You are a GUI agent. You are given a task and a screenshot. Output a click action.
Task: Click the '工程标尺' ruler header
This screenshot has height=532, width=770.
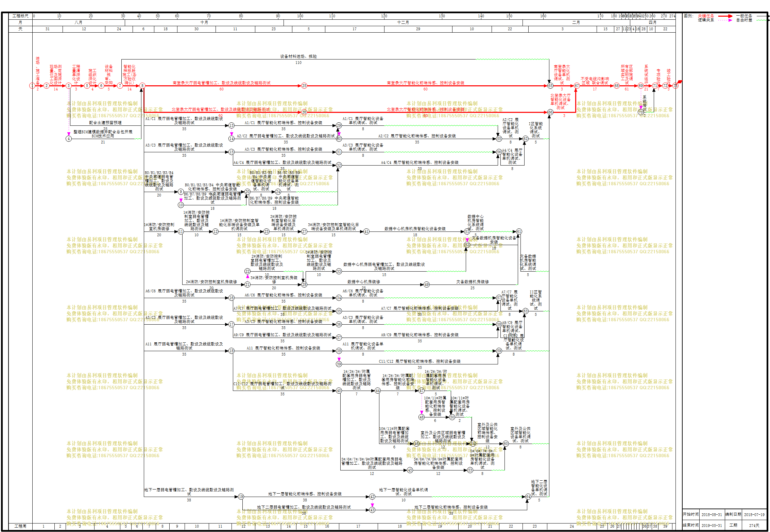[x=20, y=16]
